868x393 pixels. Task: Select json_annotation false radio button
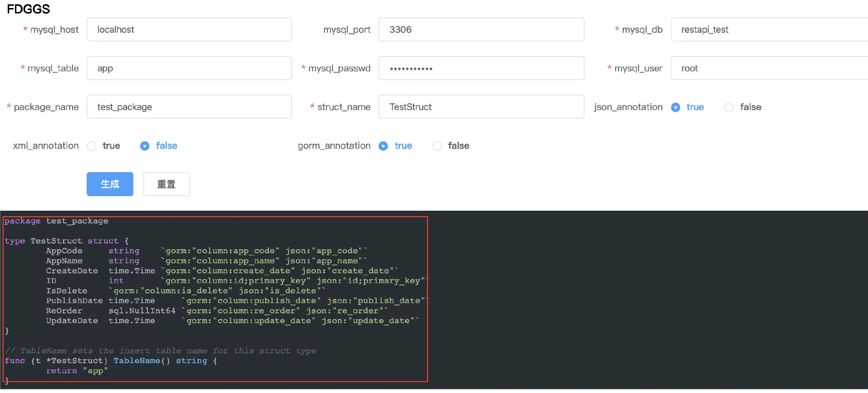(x=729, y=107)
